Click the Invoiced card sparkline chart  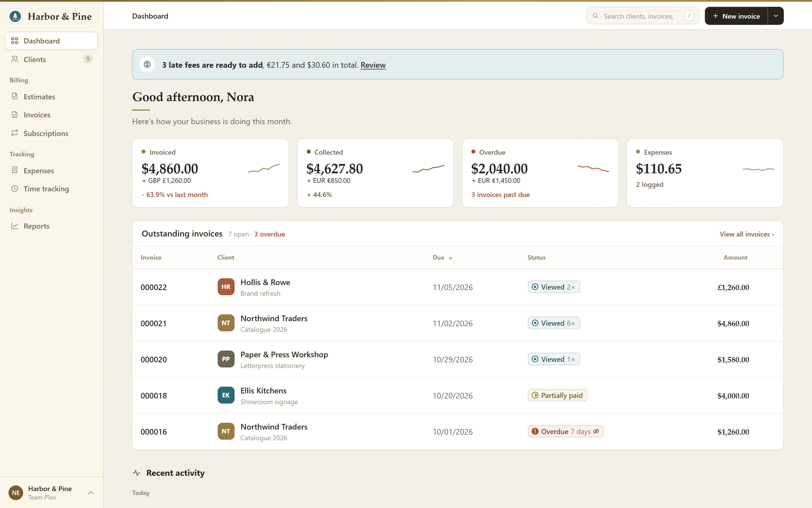(264, 168)
